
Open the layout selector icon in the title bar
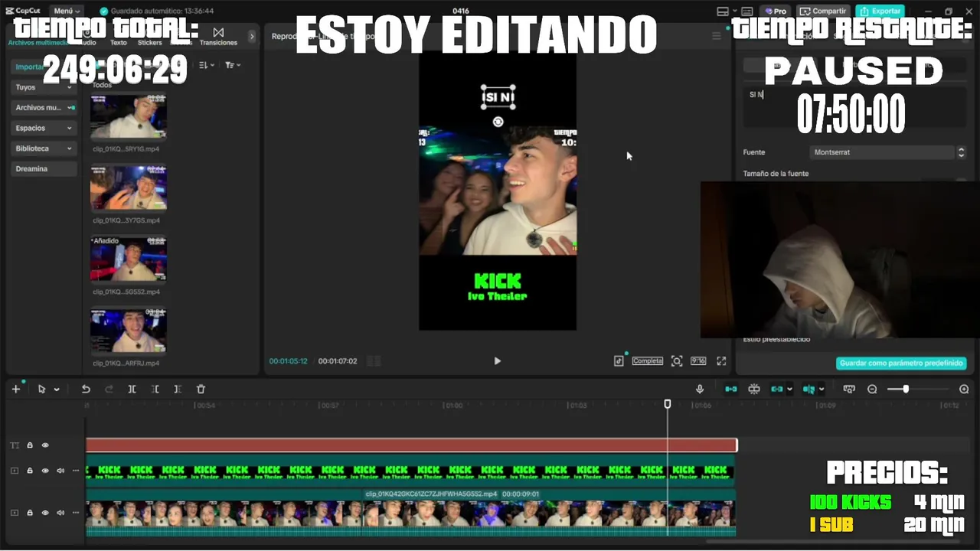(724, 11)
